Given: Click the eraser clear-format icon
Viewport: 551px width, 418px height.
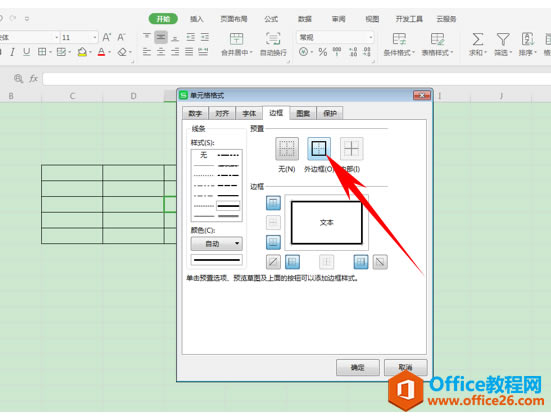Looking at the screenshot, I should tap(122, 52).
